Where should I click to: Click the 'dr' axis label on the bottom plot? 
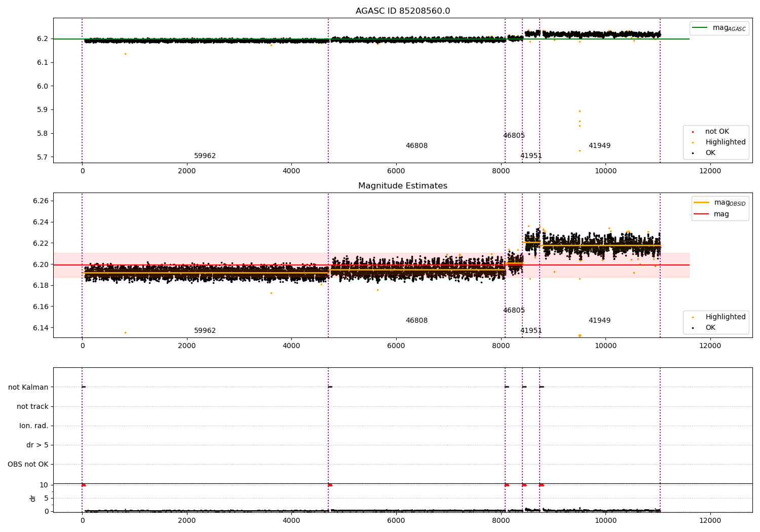(x=33, y=499)
